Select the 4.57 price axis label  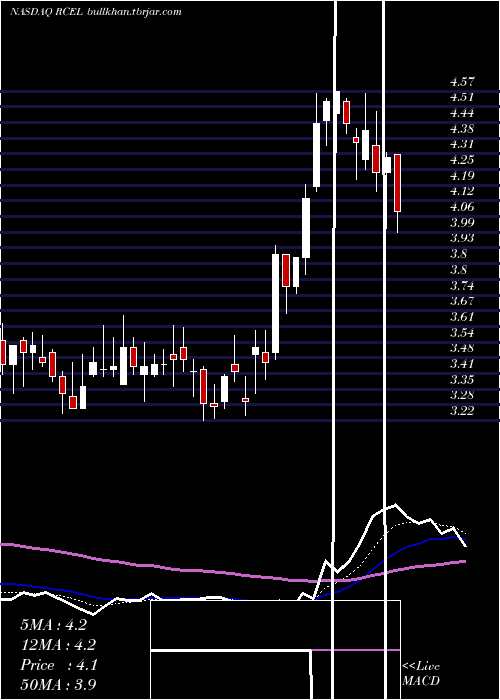click(x=462, y=82)
